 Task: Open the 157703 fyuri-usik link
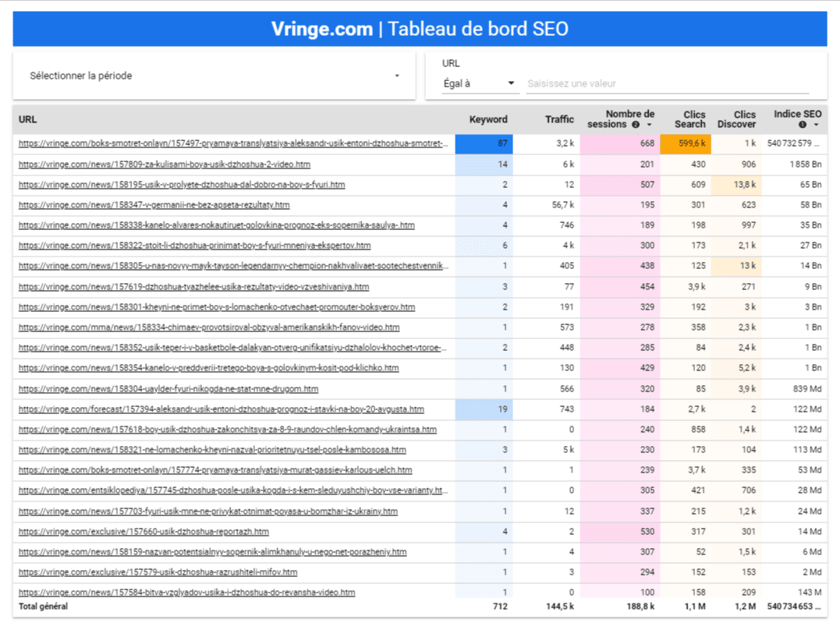coord(208,511)
